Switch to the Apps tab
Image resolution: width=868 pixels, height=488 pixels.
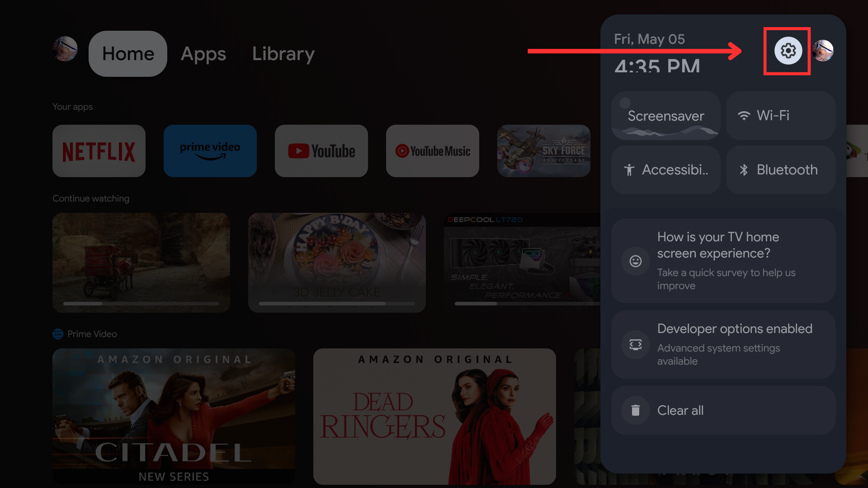pyautogui.click(x=203, y=54)
